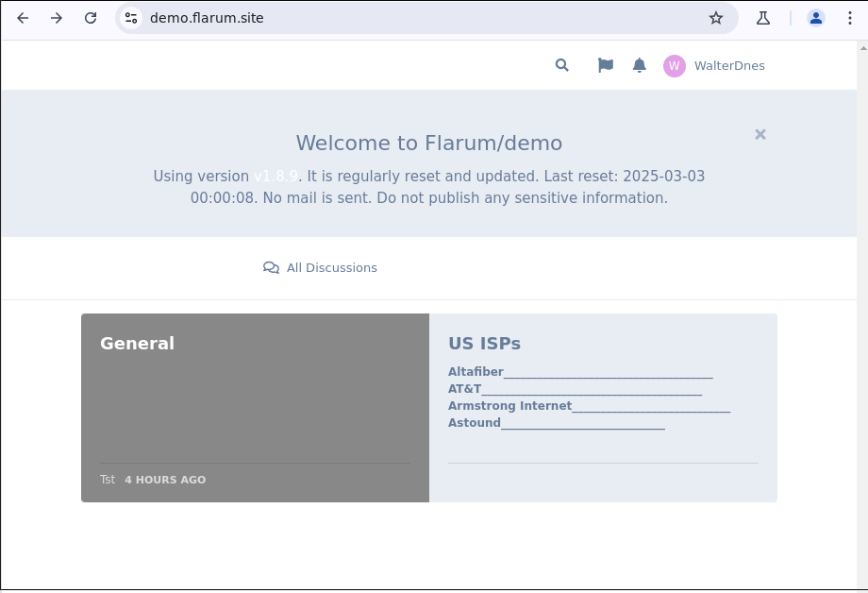
Task: Dismiss the welcome banner
Action: pyautogui.click(x=760, y=135)
